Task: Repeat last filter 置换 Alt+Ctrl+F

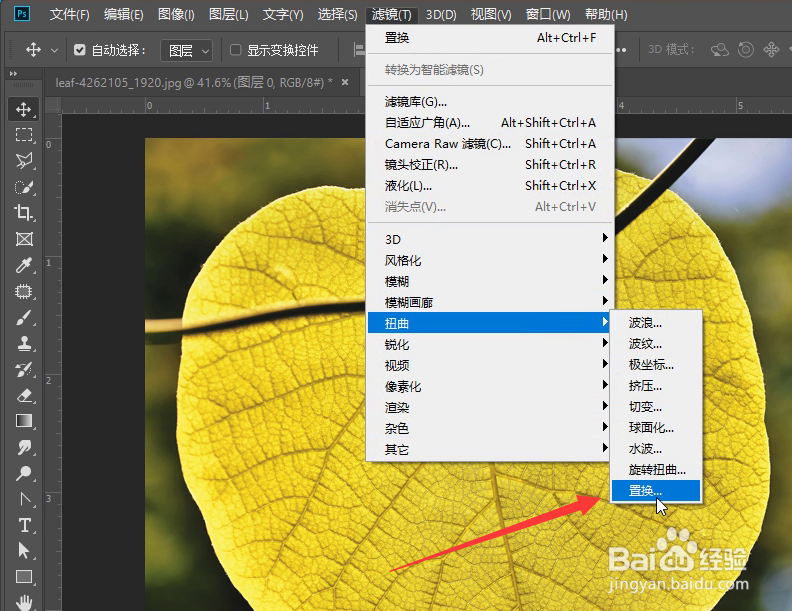Action: [489, 38]
